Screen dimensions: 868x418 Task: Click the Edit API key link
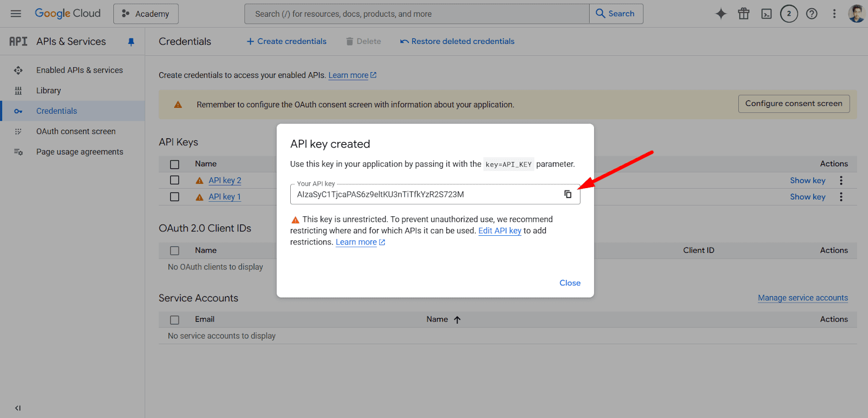click(x=500, y=230)
